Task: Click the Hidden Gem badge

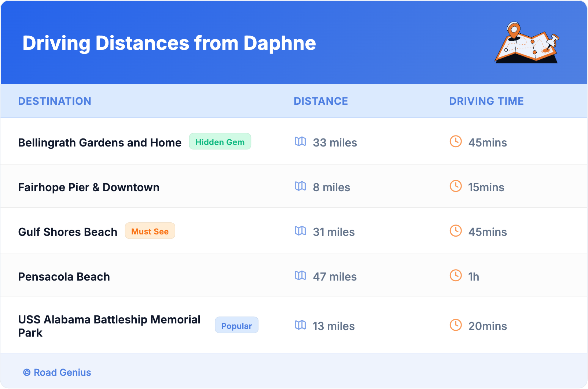Action: point(220,142)
